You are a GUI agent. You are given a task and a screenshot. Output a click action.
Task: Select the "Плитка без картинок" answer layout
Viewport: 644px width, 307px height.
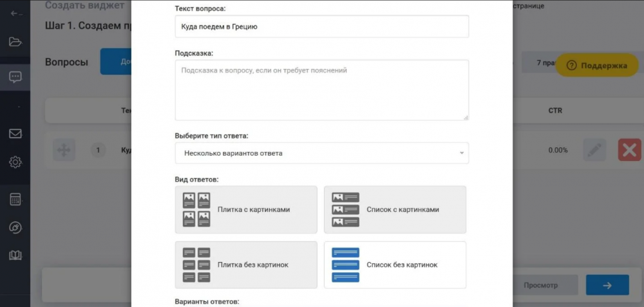point(246,265)
